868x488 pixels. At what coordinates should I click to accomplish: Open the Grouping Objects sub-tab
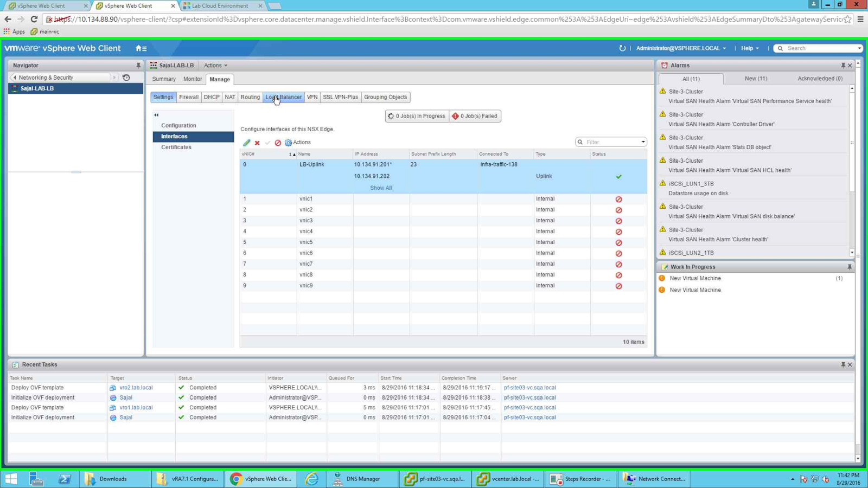tap(386, 97)
